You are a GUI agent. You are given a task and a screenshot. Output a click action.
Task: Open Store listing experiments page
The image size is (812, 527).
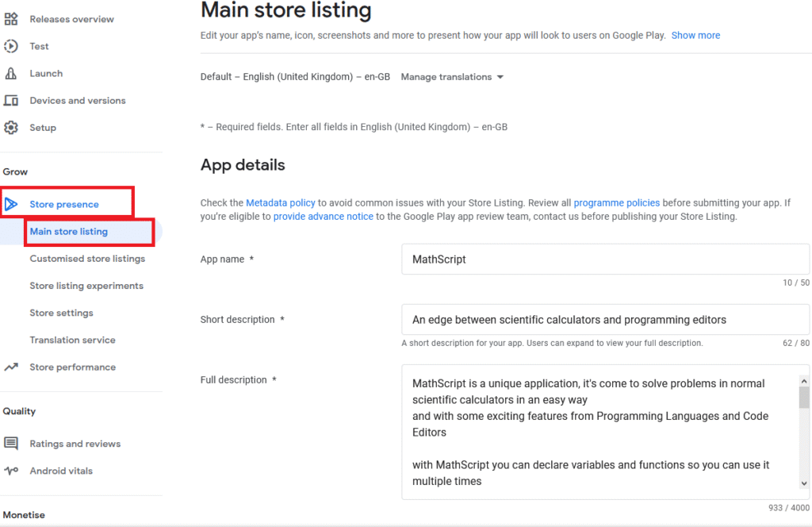click(x=86, y=286)
